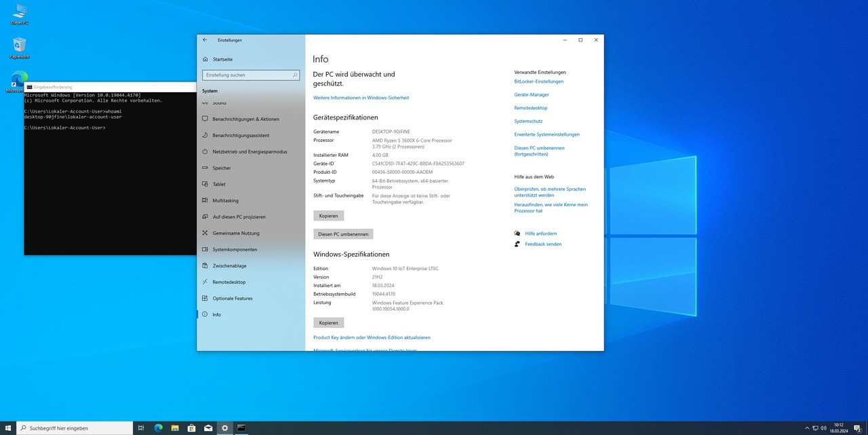The image size is (868, 435).
Task: Open Task View on the taskbar
Action: [141, 428]
